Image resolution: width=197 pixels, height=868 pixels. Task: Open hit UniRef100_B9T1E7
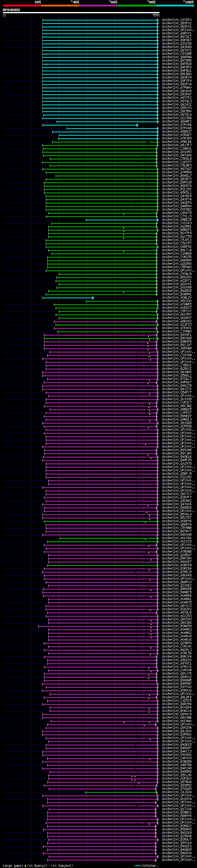point(177,37)
